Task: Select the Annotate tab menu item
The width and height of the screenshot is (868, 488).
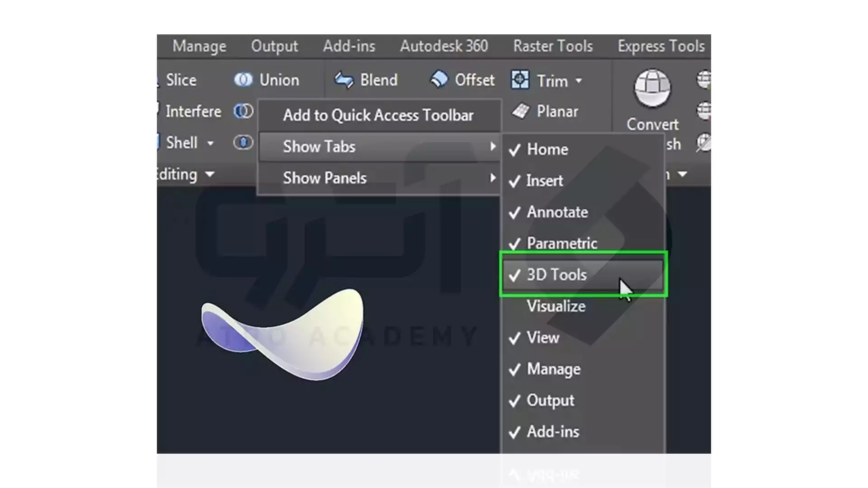Action: pos(557,212)
